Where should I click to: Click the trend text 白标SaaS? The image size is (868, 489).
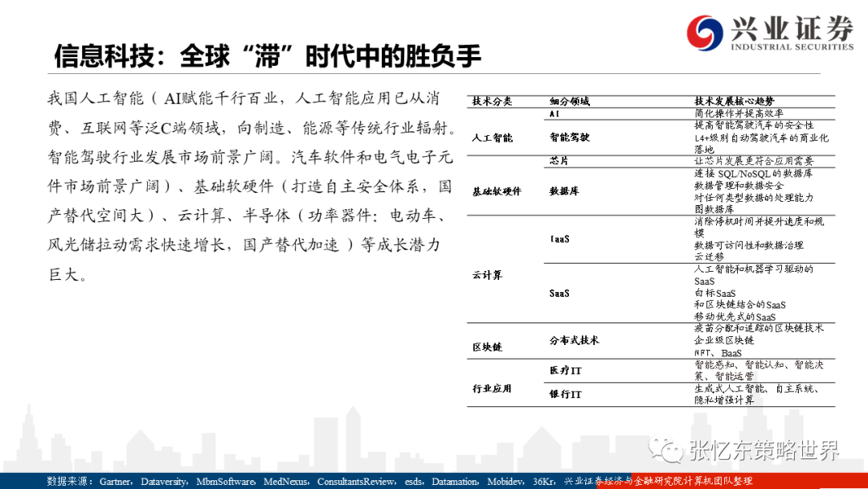point(714,294)
